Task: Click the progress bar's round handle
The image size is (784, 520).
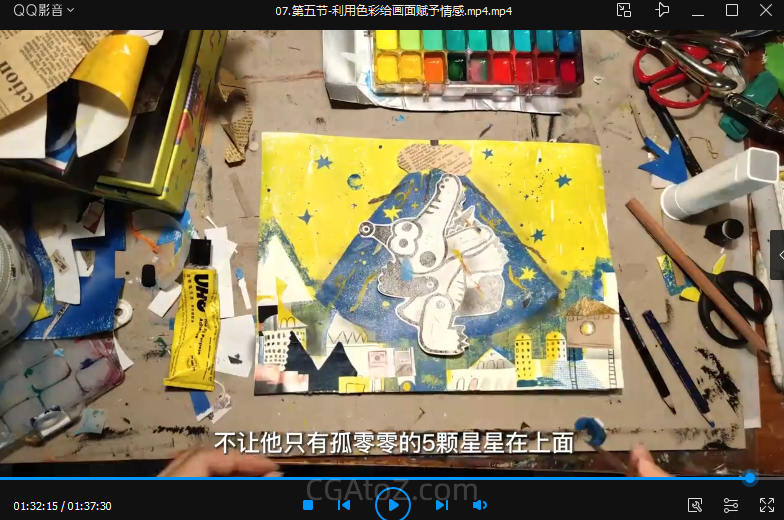Action: click(x=749, y=478)
